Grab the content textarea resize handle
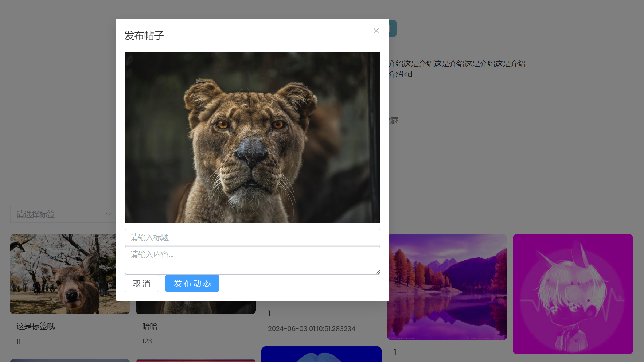This screenshot has width=644, height=362. click(378, 272)
